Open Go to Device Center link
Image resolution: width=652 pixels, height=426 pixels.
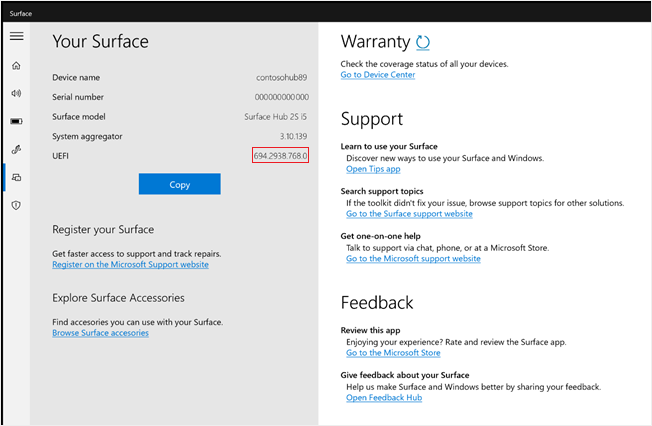pos(377,75)
